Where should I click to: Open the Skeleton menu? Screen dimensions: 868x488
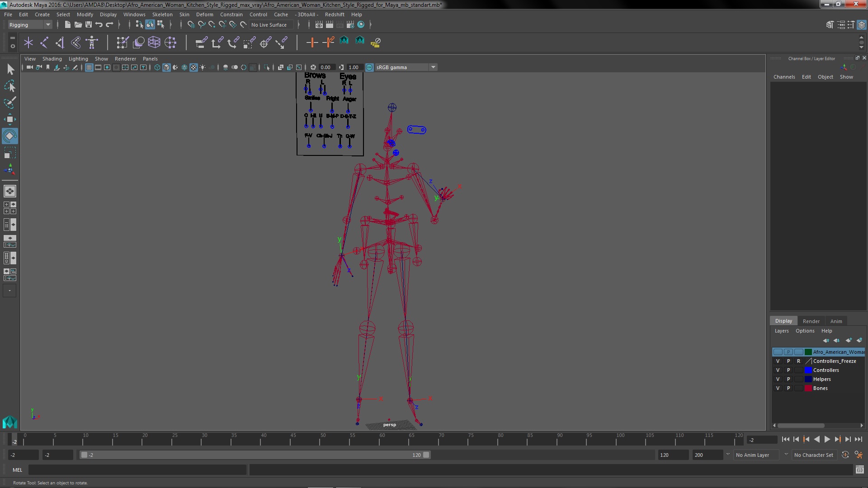pyautogui.click(x=162, y=14)
